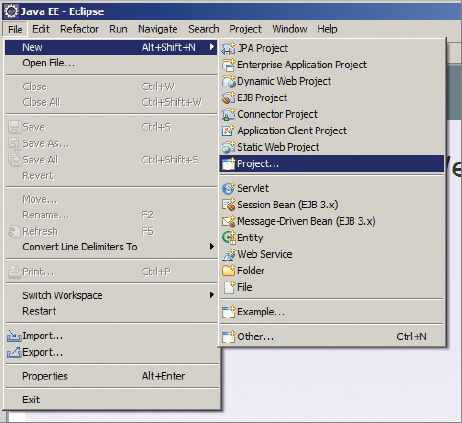The image size is (462, 423).
Task: Click the Revert menu entry
Action: [x=112, y=176]
